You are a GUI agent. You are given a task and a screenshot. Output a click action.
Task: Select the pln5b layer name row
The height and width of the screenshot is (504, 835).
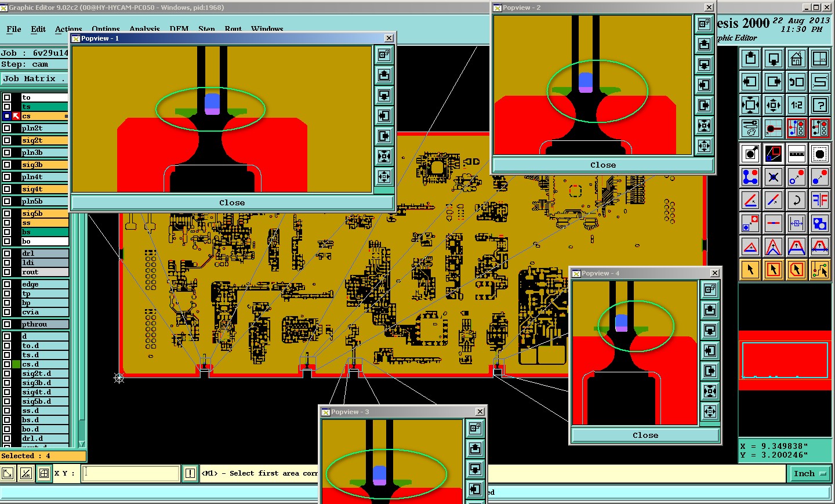[45, 201]
